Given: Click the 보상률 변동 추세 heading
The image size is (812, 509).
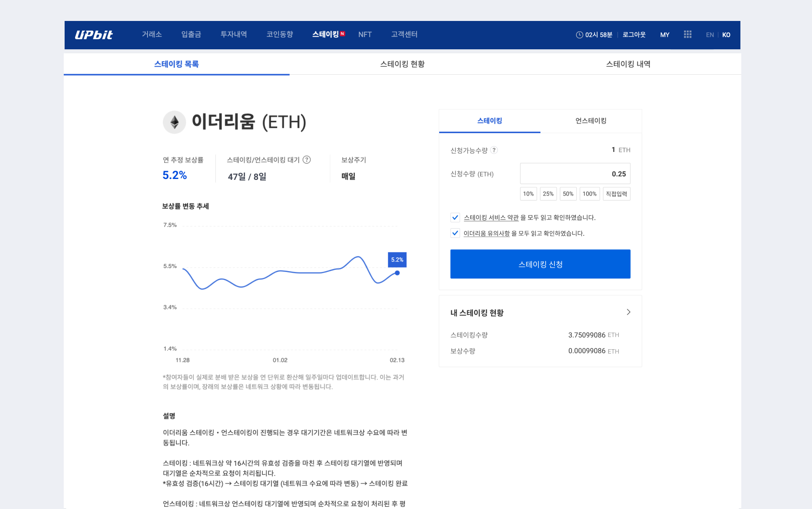Looking at the screenshot, I should pyautogui.click(x=186, y=206).
